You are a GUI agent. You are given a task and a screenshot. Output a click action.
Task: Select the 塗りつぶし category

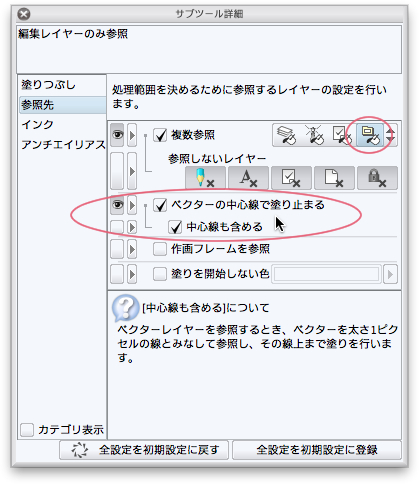(49, 85)
